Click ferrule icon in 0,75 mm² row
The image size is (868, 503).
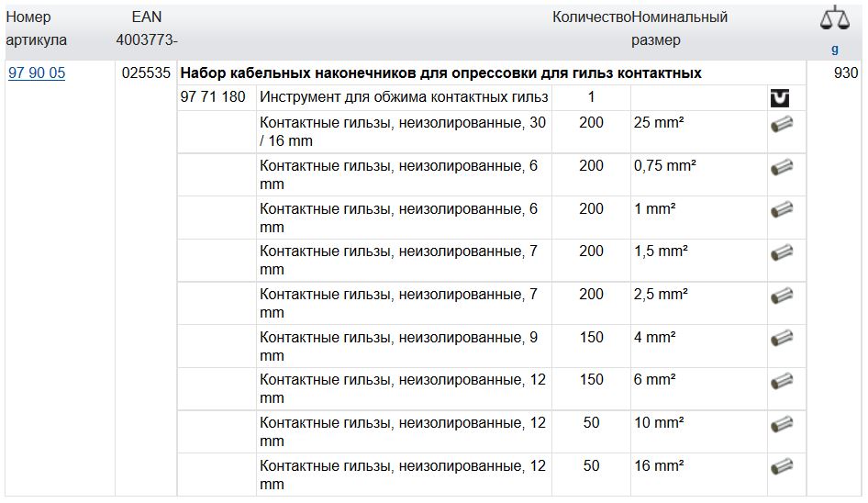click(x=781, y=167)
